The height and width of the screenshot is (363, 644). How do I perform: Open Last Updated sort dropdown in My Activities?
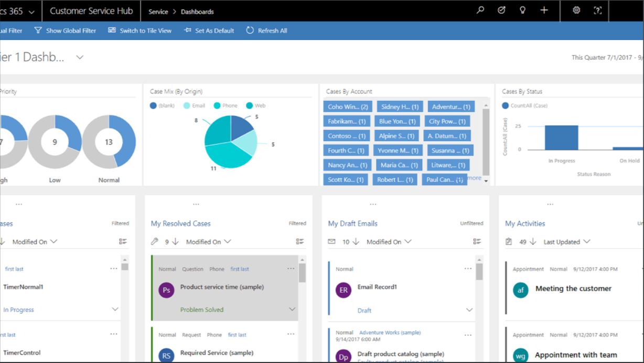tap(567, 242)
